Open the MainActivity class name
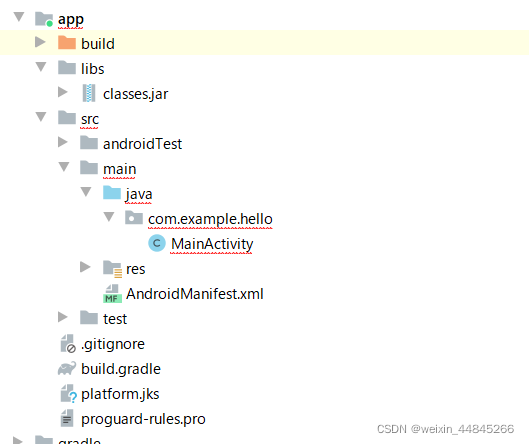The image size is (529, 444). (x=212, y=244)
